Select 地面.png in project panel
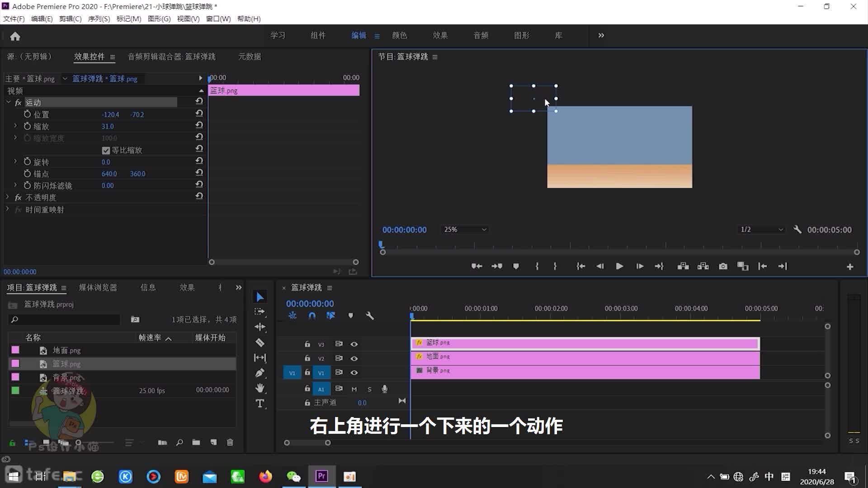 [x=66, y=351]
